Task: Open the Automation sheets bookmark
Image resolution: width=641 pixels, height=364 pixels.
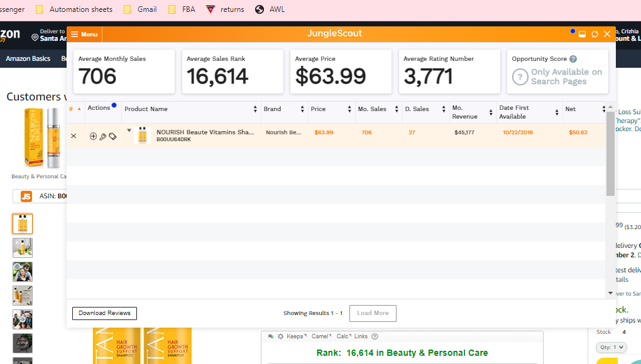Action: (74, 9)
